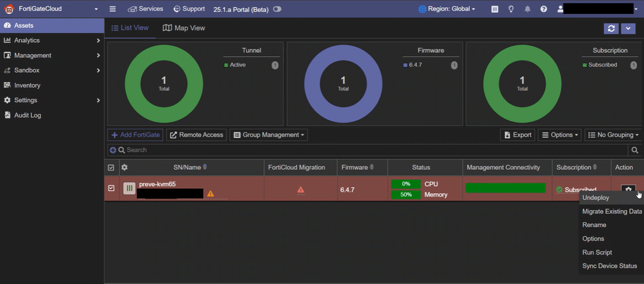Open the dropdown arrow next to refresh
The height and width of the screenshot is (284, 644).
click(628, 28)
